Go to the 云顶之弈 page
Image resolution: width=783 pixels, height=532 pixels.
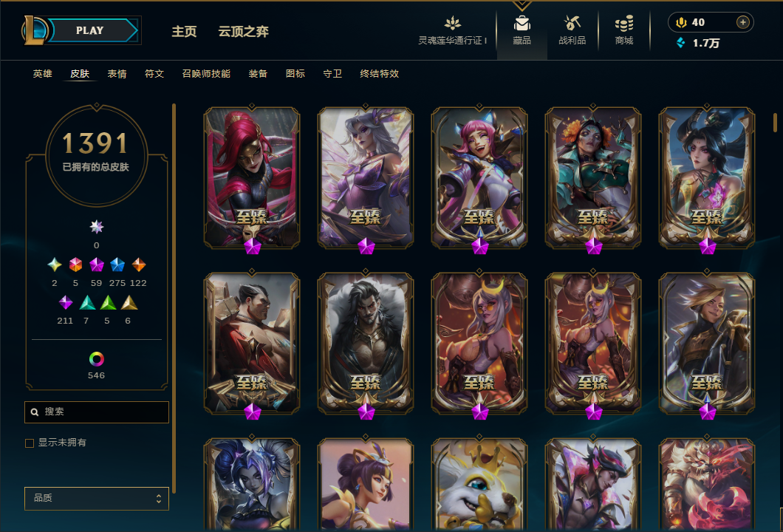[x=243, y=32]
